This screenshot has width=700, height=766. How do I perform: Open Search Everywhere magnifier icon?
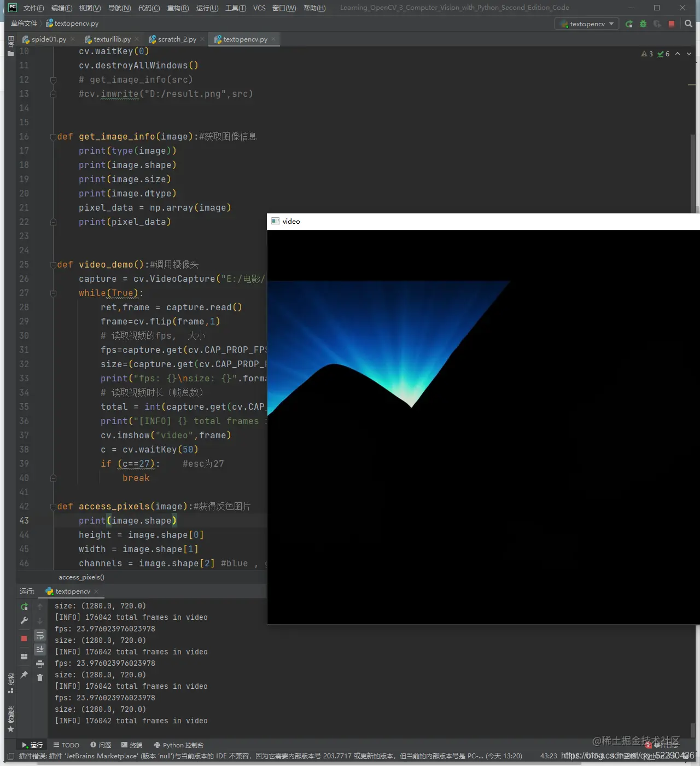[689, 24]
